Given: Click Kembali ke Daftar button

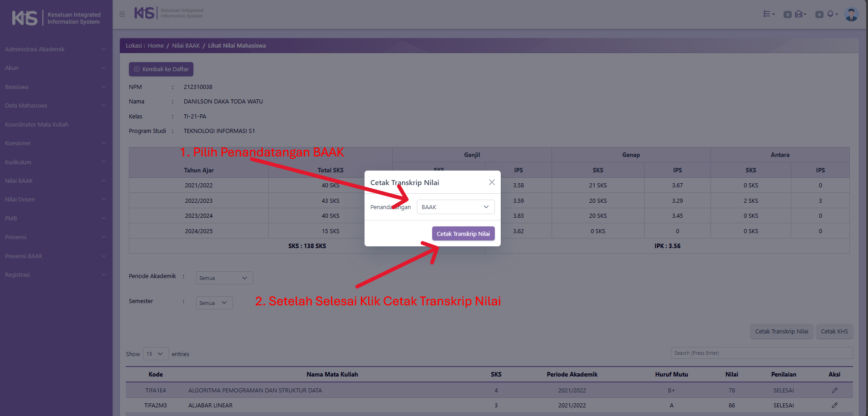Looking at the screenshot, I should [x=161, y=69].
